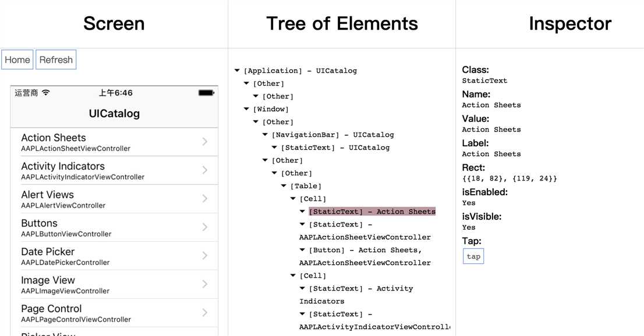Toggle arrow of [Button] - Action Sheets node
The image size is (644, 336).
click(302, 250)
